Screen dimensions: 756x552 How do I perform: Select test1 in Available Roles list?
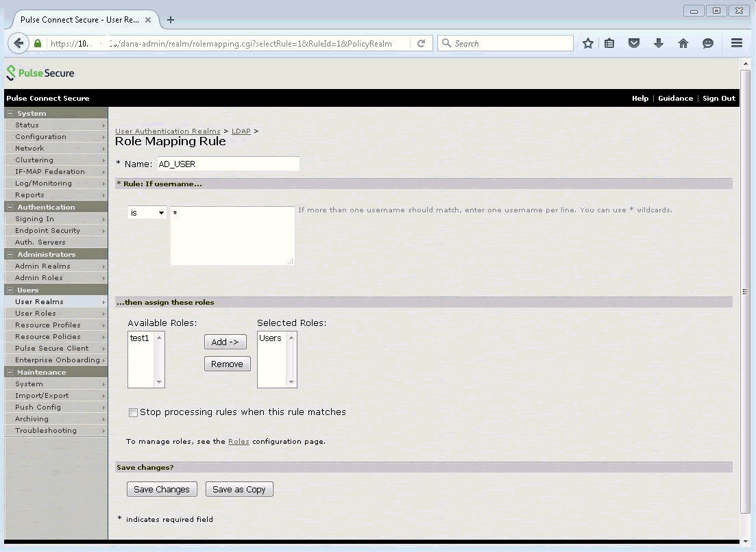pos(140,338)
